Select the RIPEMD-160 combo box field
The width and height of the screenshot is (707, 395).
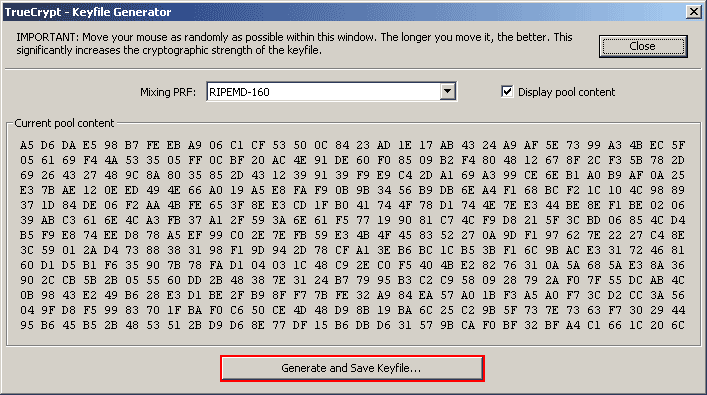click(331, 92)
